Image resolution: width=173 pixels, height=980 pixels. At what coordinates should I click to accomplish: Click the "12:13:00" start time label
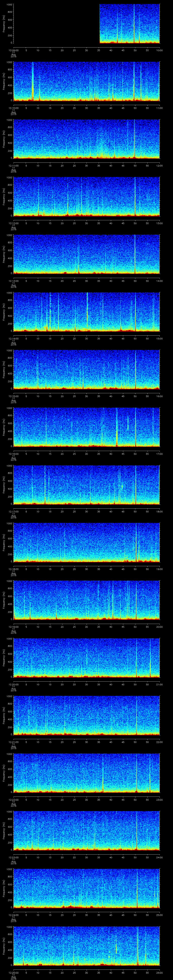click(13, 281)
